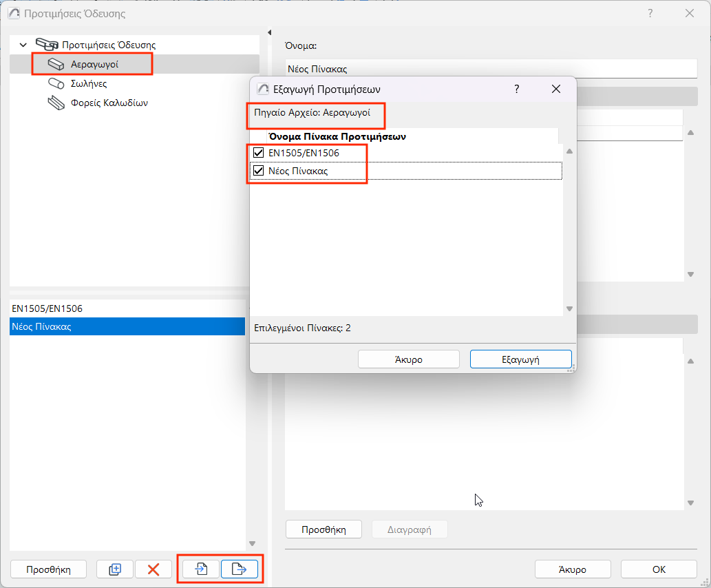Open help for the Προτιμήσεις Όδευσης window
The image size is (711, 588).
(x=650, y=14)
